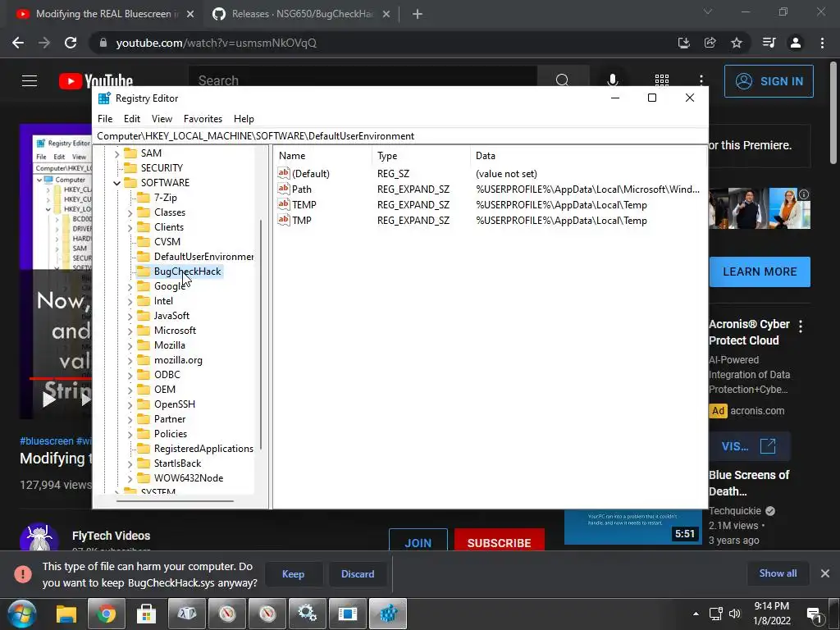Switch to the GitHub Releases browser tab
840x630 pixels.
coord(302,14)
